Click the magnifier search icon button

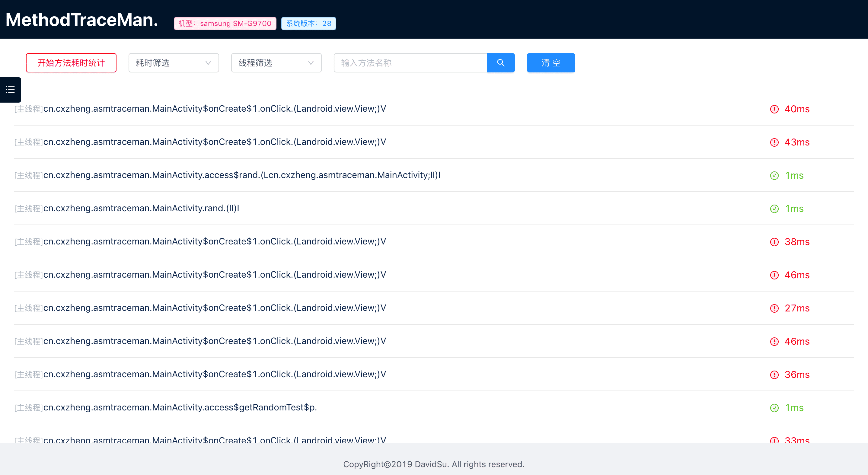tap(501, 63)
